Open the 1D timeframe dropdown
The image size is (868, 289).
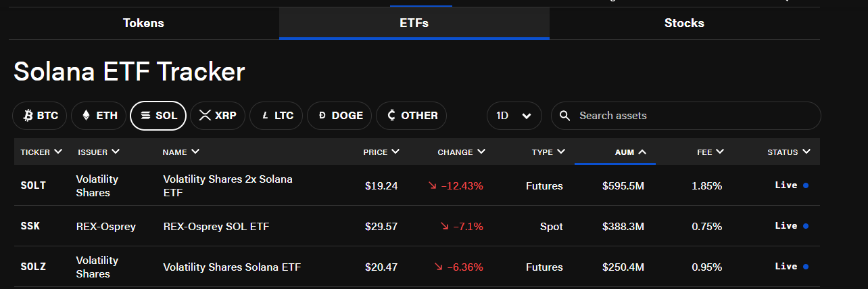click(x=514, y=116)
